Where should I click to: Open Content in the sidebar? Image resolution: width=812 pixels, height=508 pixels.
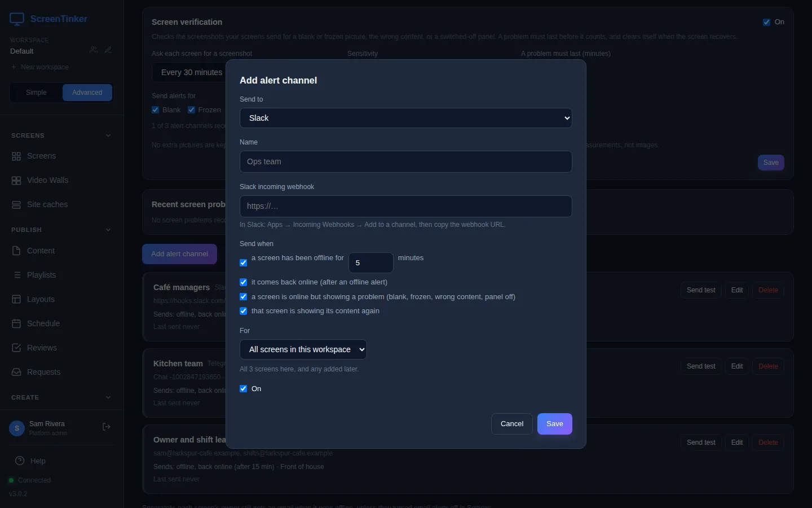[61, 251]
